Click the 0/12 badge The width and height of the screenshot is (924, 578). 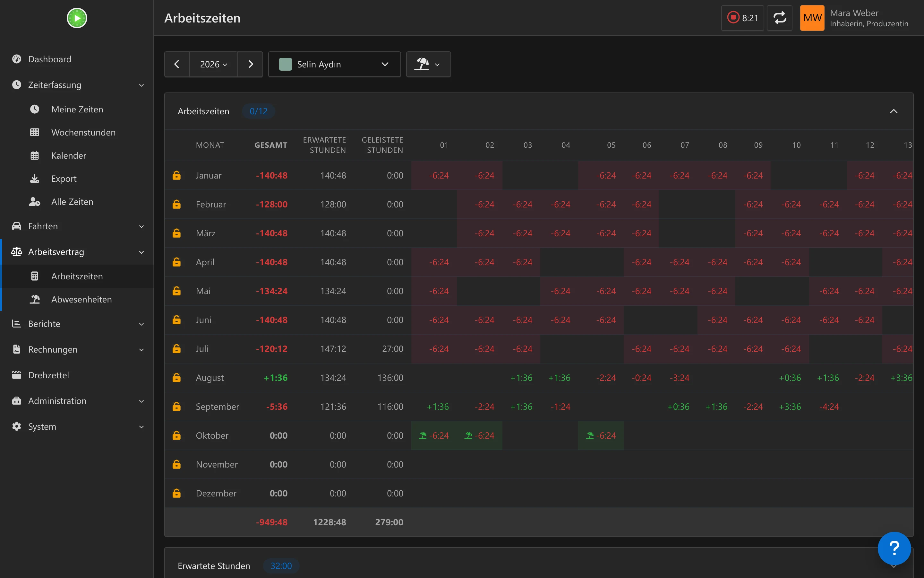point(259,111)
